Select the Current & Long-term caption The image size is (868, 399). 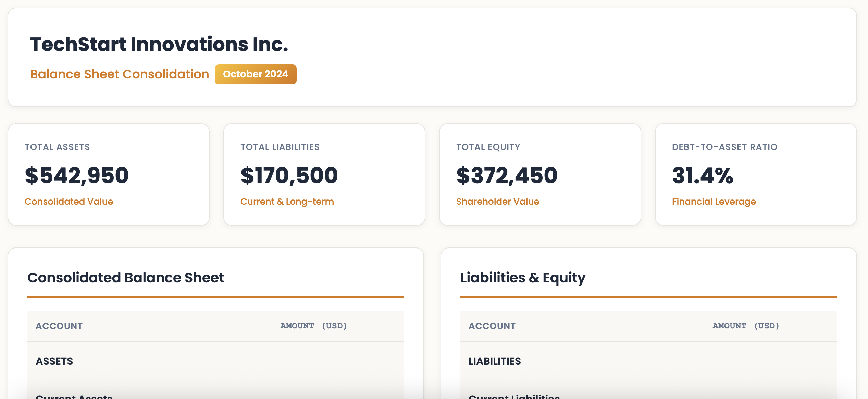point(287,202)
